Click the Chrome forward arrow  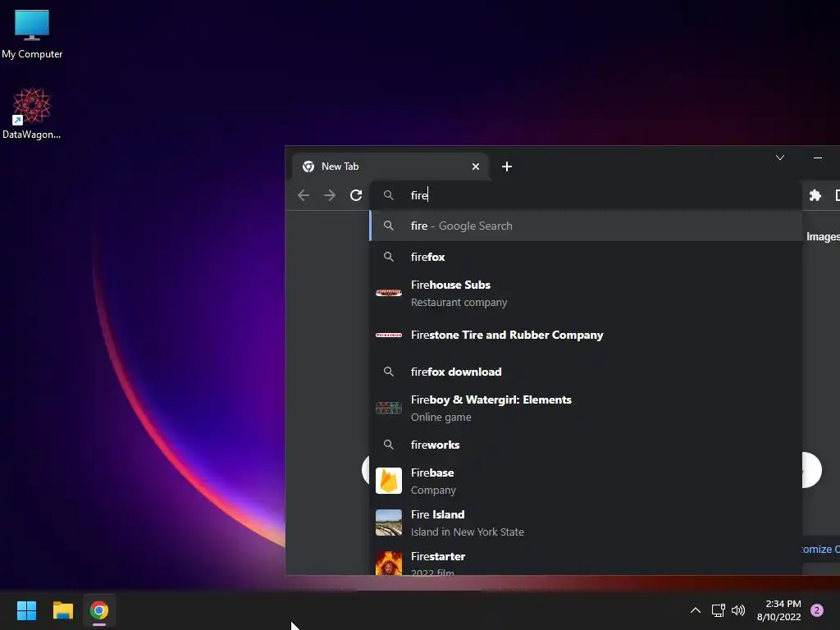pyautogui.click(x=330, y=195)
